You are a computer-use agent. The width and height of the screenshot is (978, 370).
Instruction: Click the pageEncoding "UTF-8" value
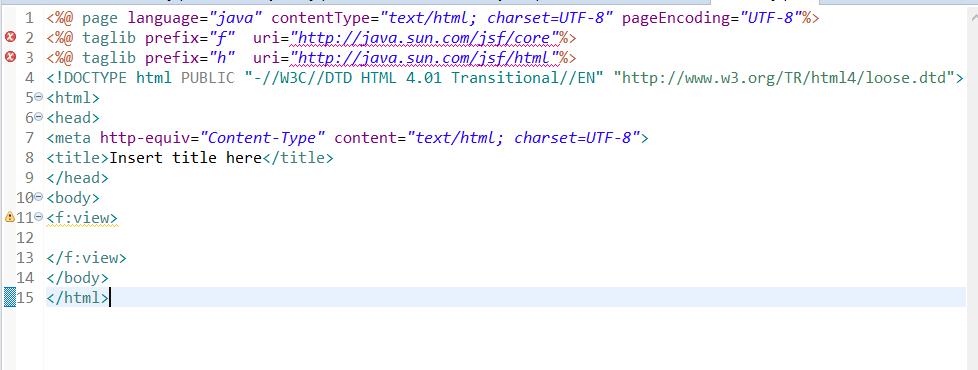tap(771, 18)
